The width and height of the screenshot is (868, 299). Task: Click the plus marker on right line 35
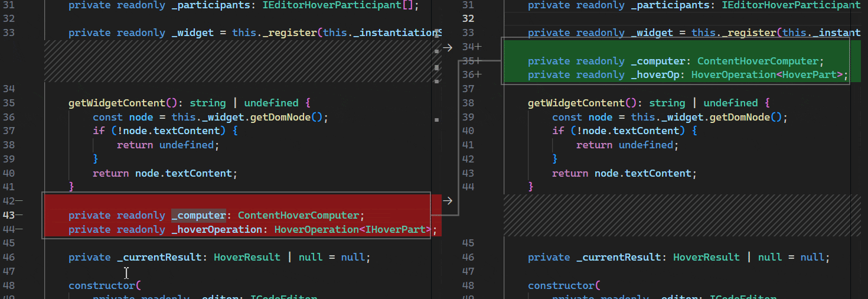(478, 61)
